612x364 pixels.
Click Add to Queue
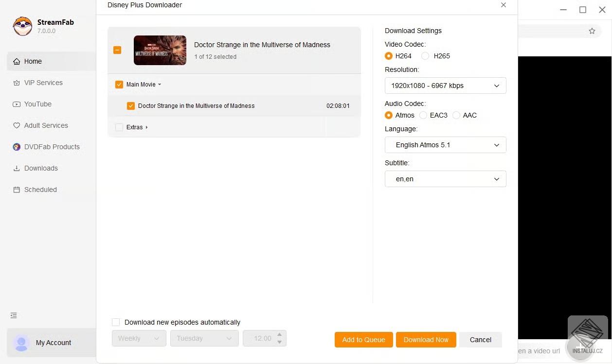click(363, 340)
